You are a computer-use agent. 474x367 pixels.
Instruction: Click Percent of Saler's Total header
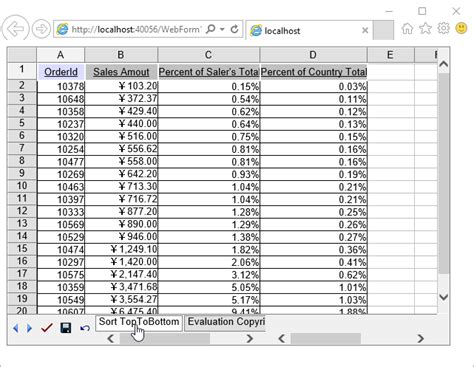[209, 72]
